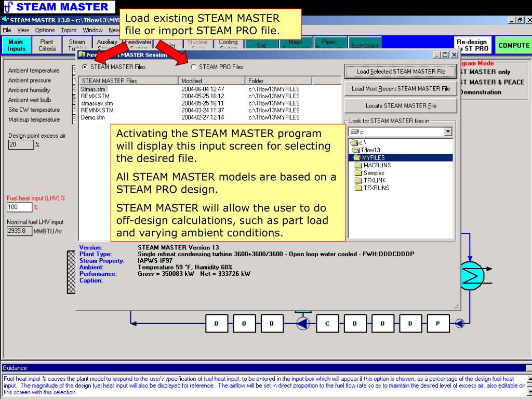Click the MACRUNS folder icon
Image resolution: width=532 pixels, height=399 pixels.
coord(358,165)
